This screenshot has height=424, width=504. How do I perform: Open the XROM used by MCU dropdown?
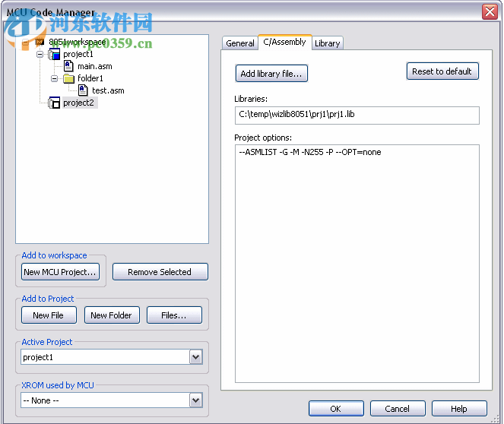pos(196,400)
